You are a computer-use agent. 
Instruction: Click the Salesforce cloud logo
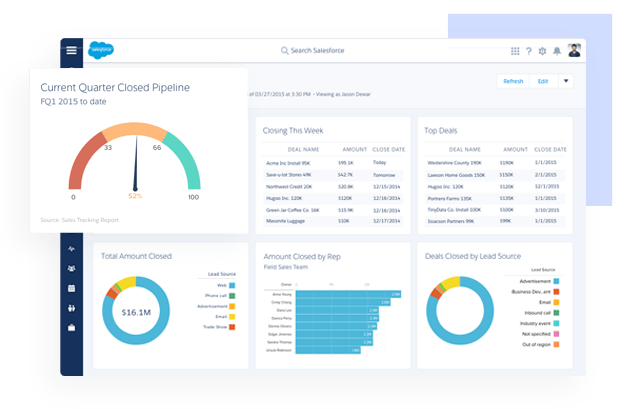pos(101,50)
